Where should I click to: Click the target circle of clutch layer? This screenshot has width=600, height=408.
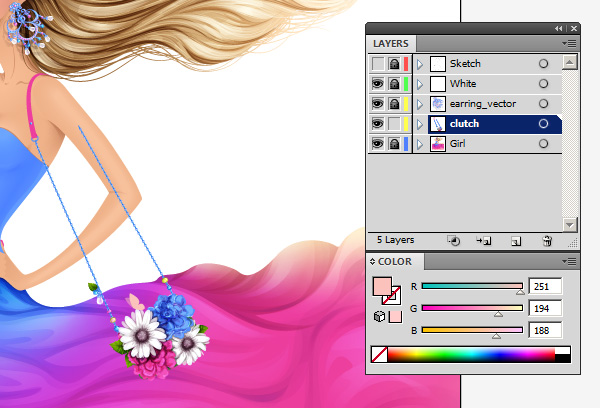[x=543, y=124]
